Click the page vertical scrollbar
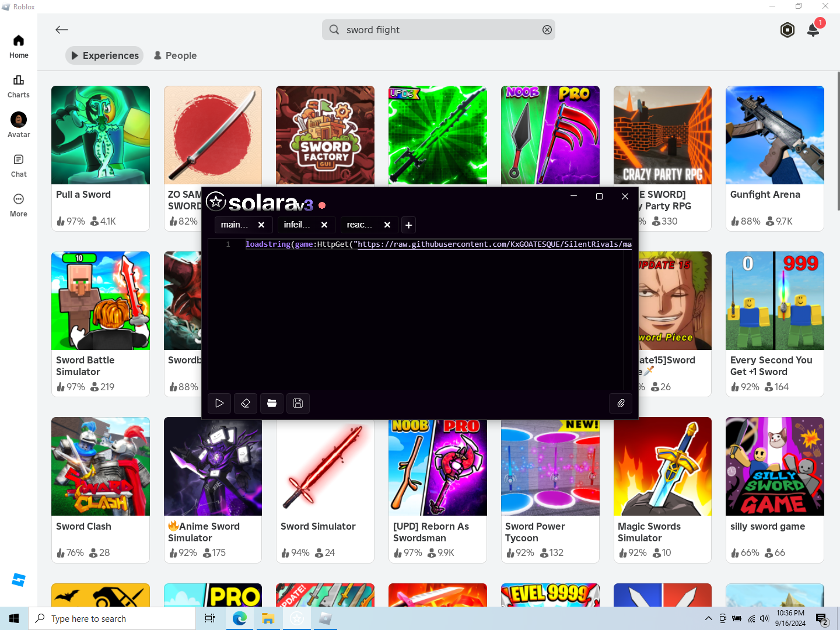 point(838,140)
